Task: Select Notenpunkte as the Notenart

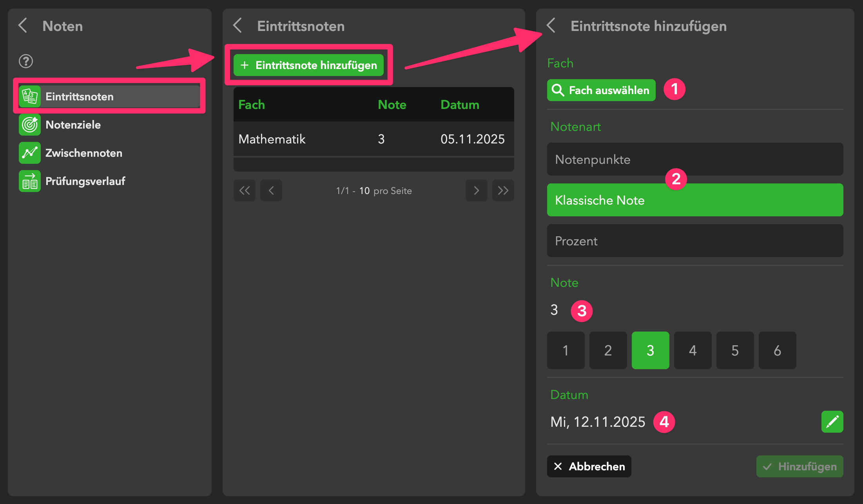Action: (695, 160)
